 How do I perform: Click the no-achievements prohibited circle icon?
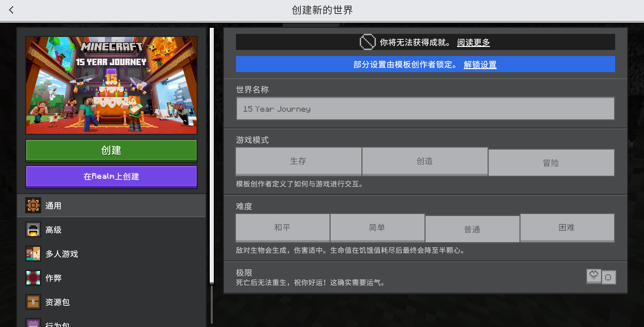tap(367, 42)
